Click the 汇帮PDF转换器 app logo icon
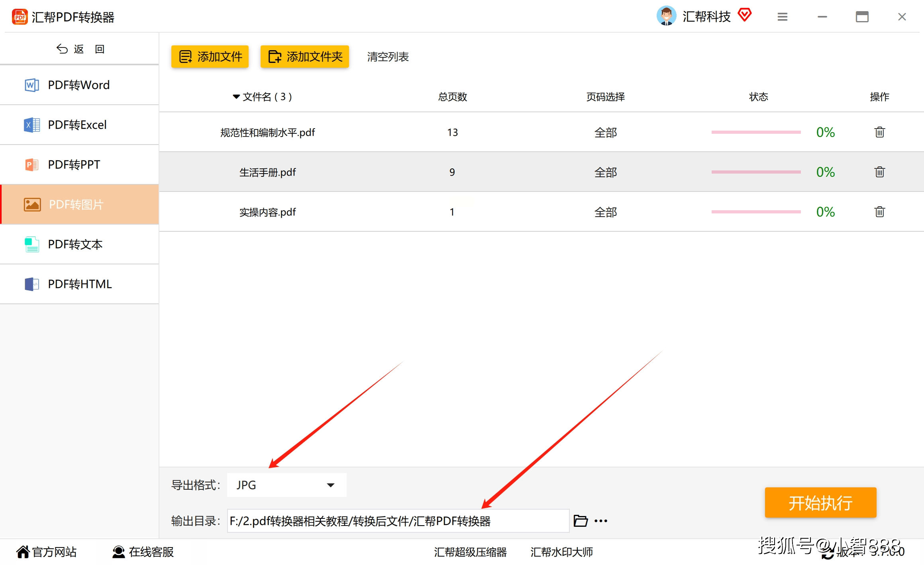 [x=20, y=17]
